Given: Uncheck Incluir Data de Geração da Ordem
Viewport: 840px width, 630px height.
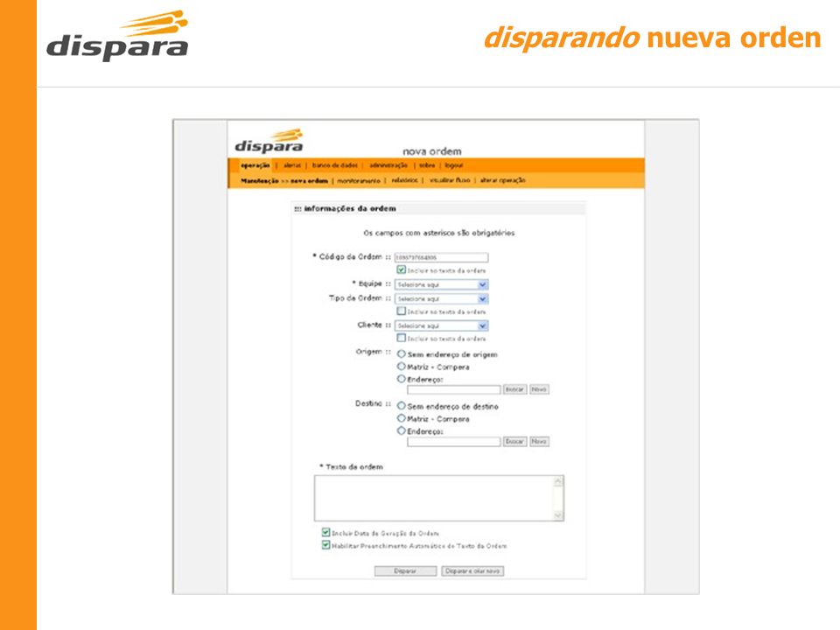Looking at the screenshot, I should click(325, 533).
